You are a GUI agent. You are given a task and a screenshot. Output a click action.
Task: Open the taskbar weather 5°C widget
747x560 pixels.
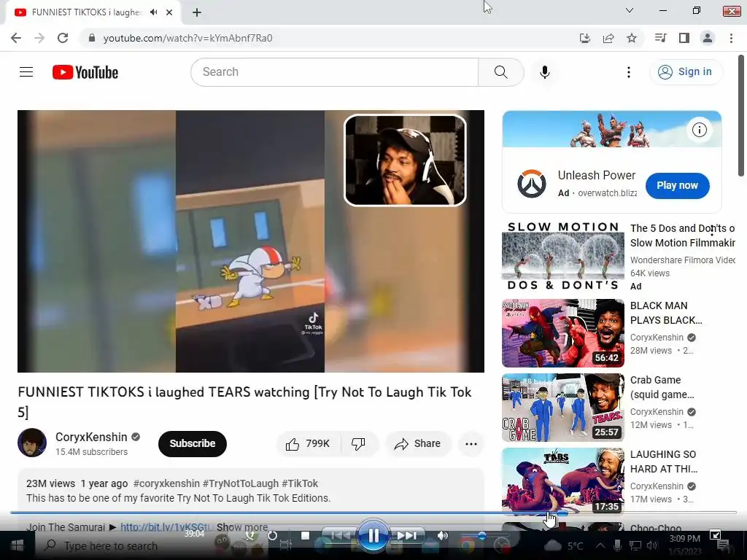564,545
